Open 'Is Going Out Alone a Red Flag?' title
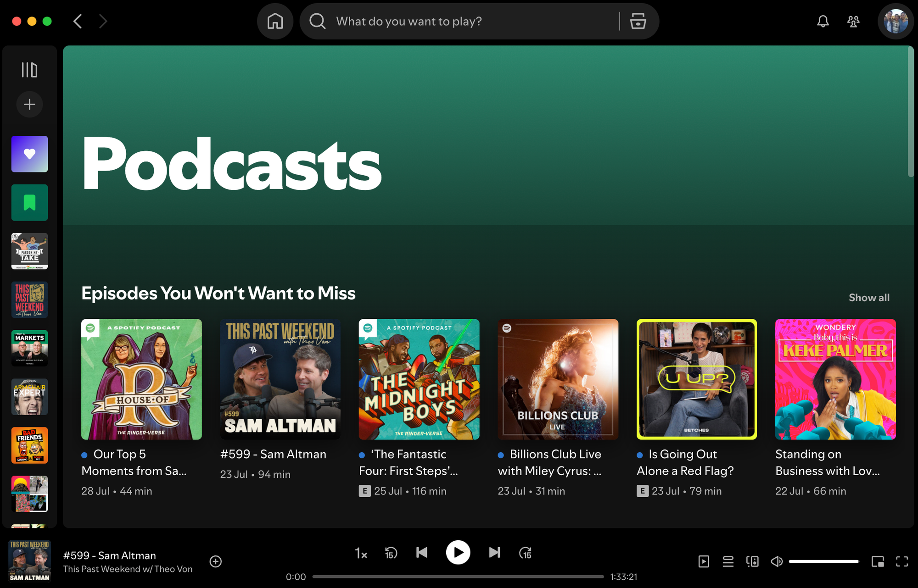The height and width of the screenshot is (588, 918). (x=685, y=462)
